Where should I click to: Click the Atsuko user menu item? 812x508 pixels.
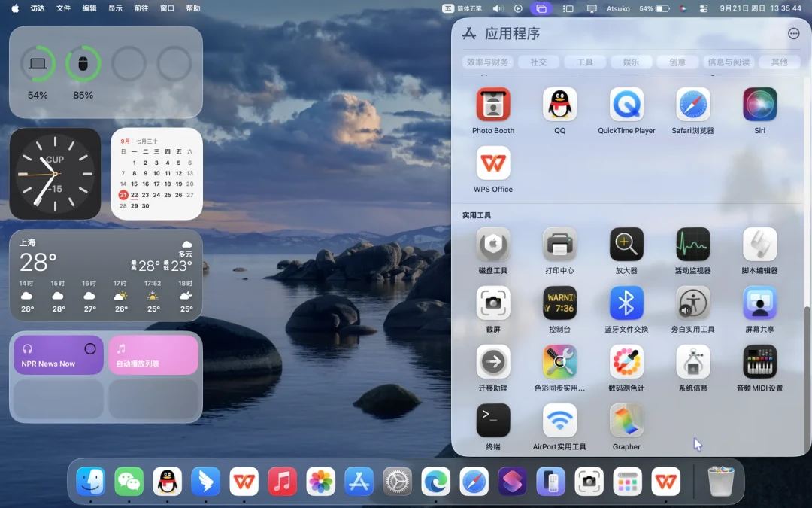[x=618, y=8]
